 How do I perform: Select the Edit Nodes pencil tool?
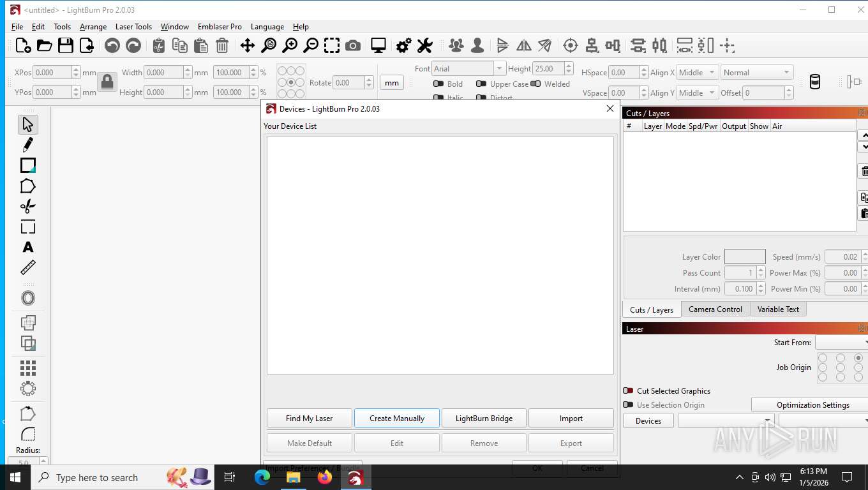tap(27, 145)
